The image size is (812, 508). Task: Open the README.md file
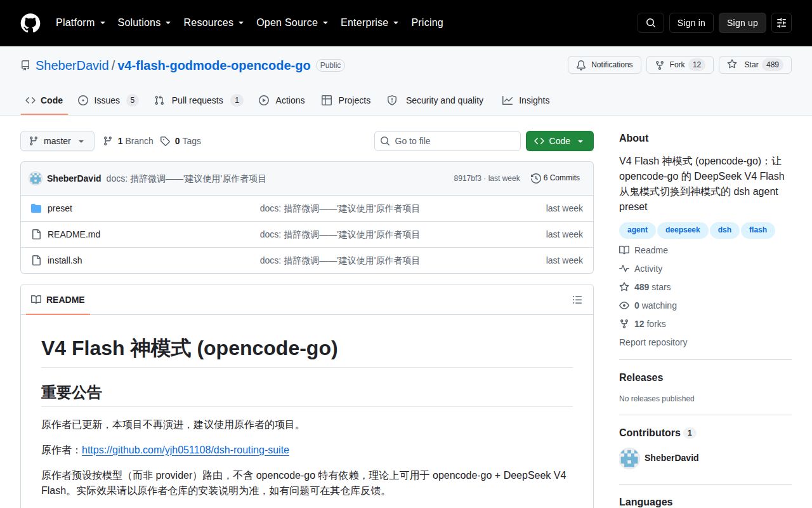(74, 234)
